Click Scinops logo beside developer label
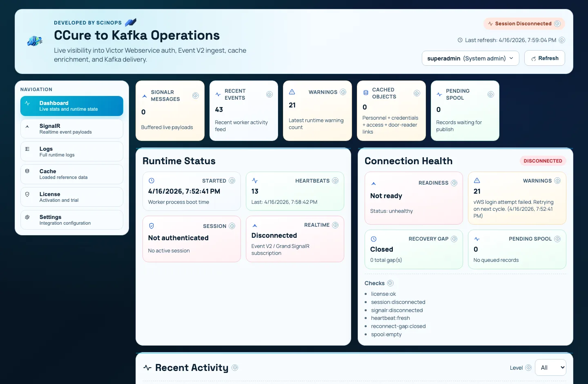 [x=131, y=22]
